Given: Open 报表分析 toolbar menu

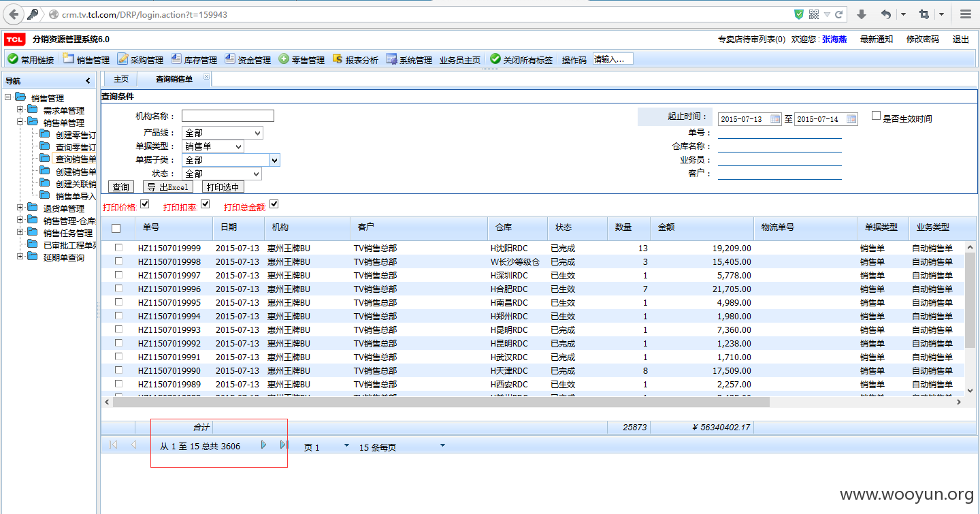Looking at the screenshot, I should point(355,60).
